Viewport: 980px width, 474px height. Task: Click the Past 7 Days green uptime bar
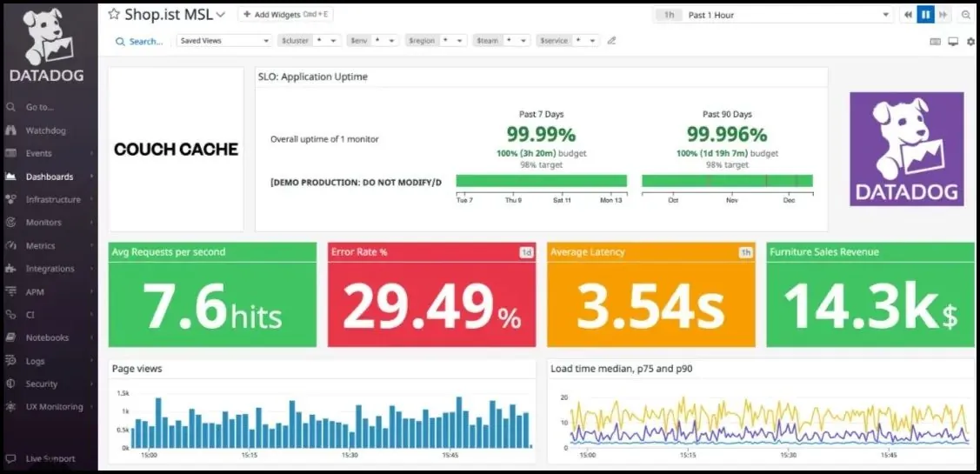click(x=541, y=181)
